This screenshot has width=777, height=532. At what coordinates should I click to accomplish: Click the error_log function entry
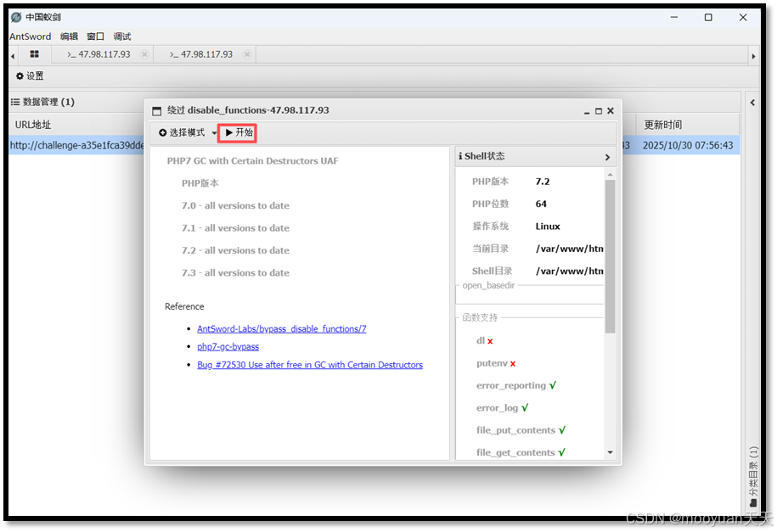pyautogui.click(x=503, y=408)
